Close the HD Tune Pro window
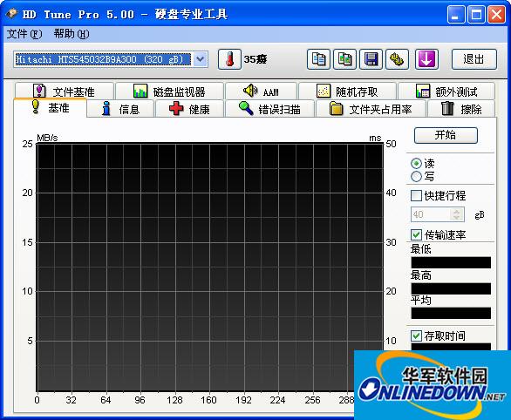Image resolution: width=511 pixels, height=420 pixels. 496,14
